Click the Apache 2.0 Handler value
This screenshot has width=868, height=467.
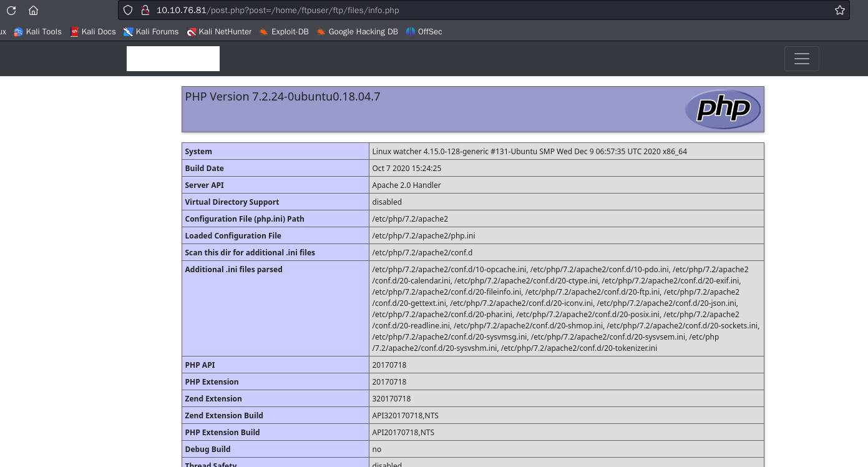[406, 185]
